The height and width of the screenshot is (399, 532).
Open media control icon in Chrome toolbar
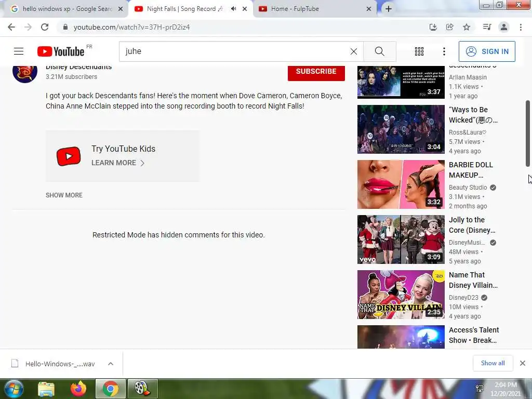(487, 27)
